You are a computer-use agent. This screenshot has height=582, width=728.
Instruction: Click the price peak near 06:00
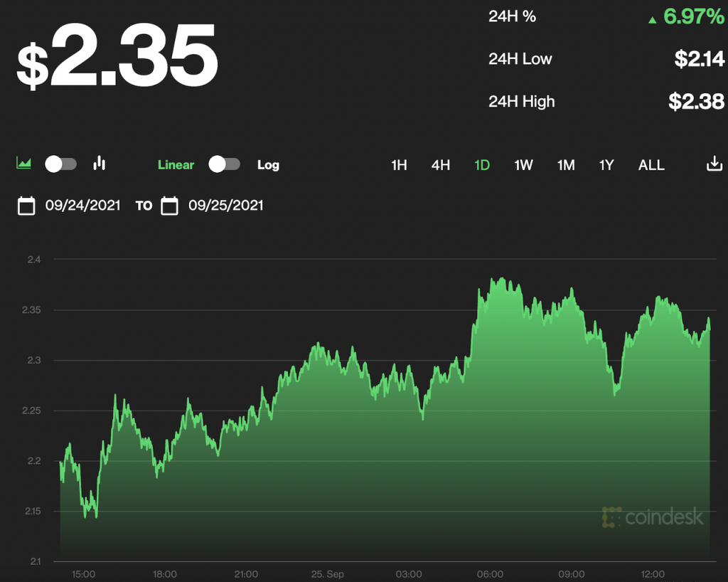point(501,280)
